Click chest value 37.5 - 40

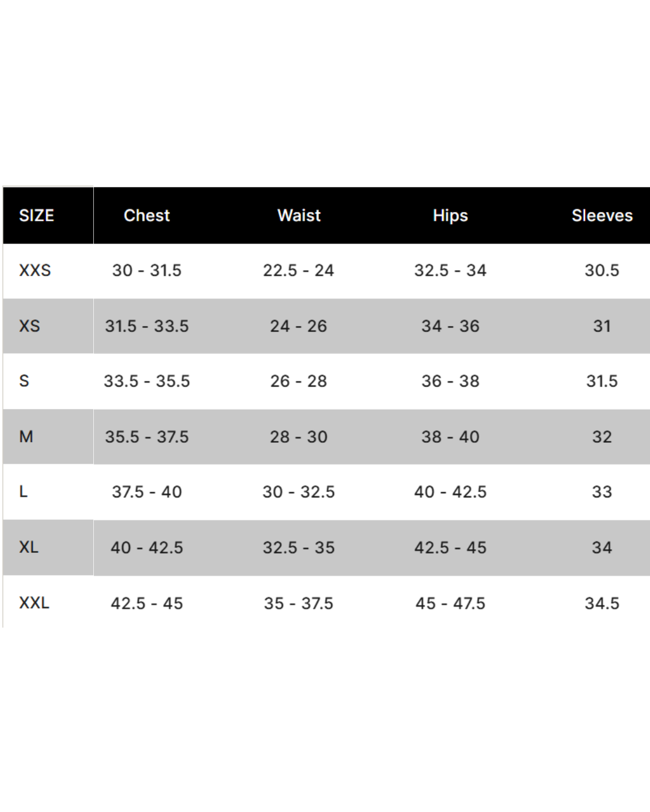[147, 491]
